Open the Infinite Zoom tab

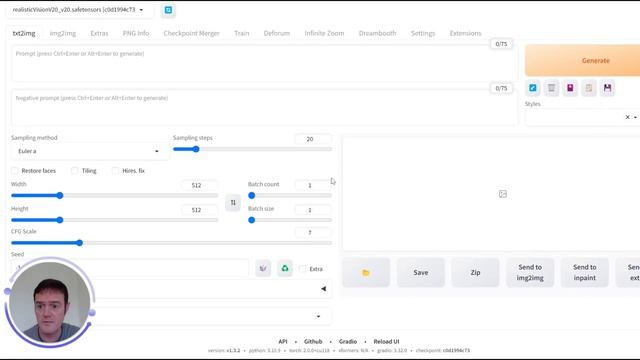[324, 33]
